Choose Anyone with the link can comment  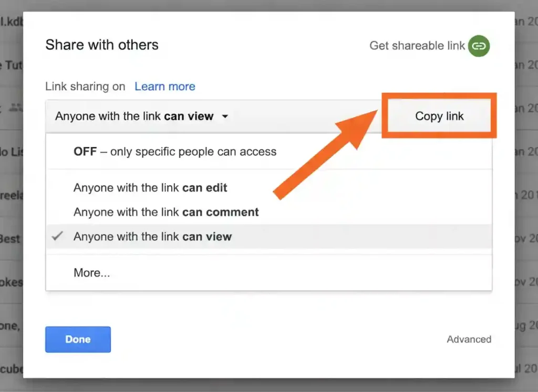tap(269, 212)
